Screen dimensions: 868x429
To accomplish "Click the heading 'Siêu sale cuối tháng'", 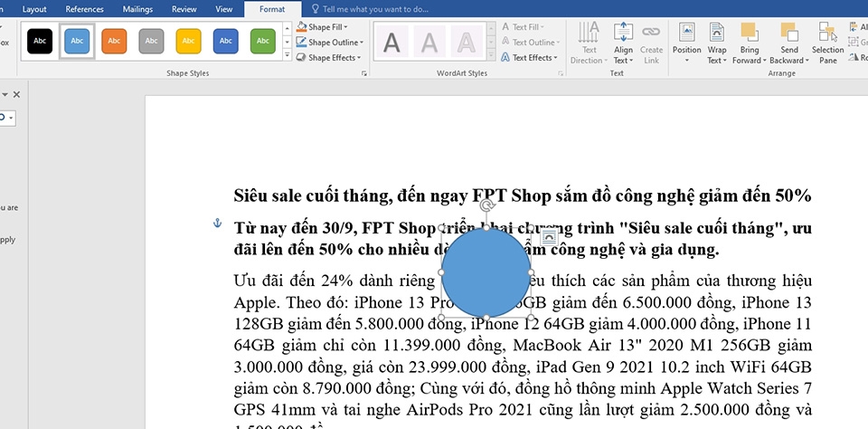I will (x=312, y=195).
